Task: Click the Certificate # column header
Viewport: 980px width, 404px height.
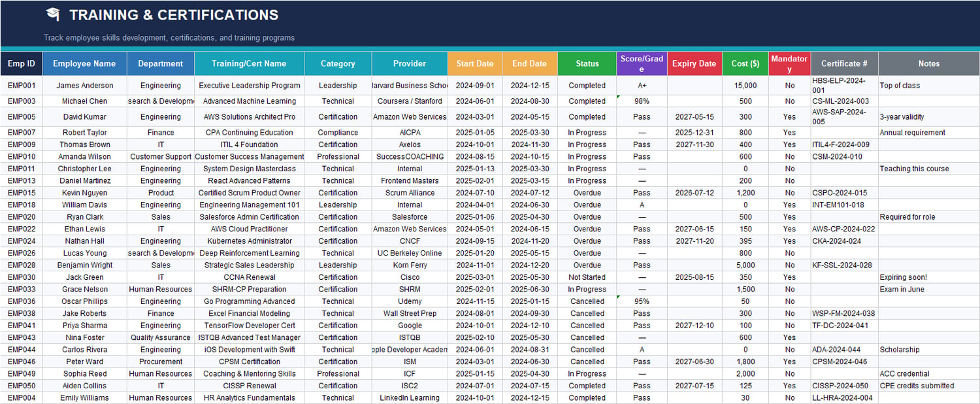Action: [x=845, y=63]
